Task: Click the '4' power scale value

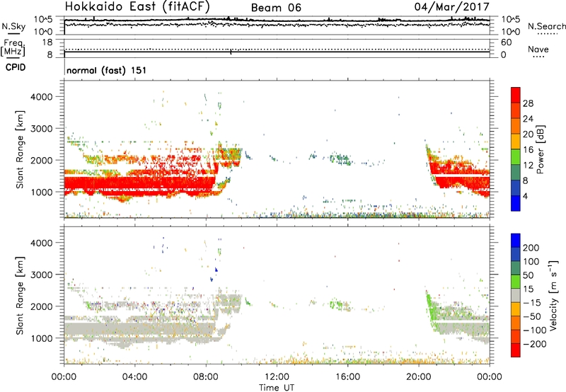Action: pos(525,196)
